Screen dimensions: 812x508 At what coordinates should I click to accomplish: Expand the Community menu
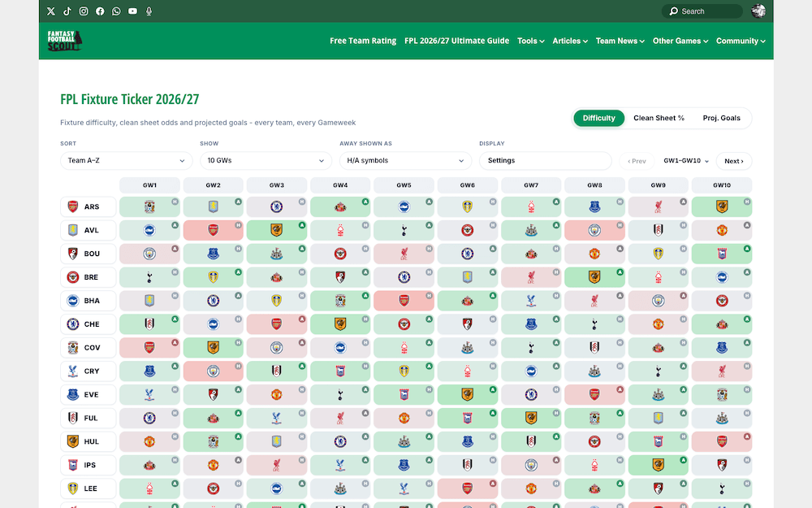pyautogui.click(x=741, y=41)
